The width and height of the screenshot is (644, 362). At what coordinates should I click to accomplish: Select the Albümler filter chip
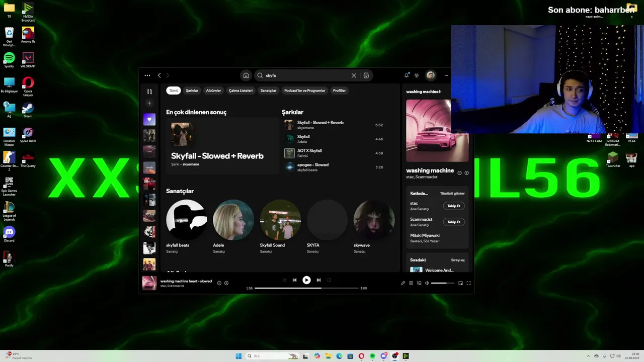point(213,90)
